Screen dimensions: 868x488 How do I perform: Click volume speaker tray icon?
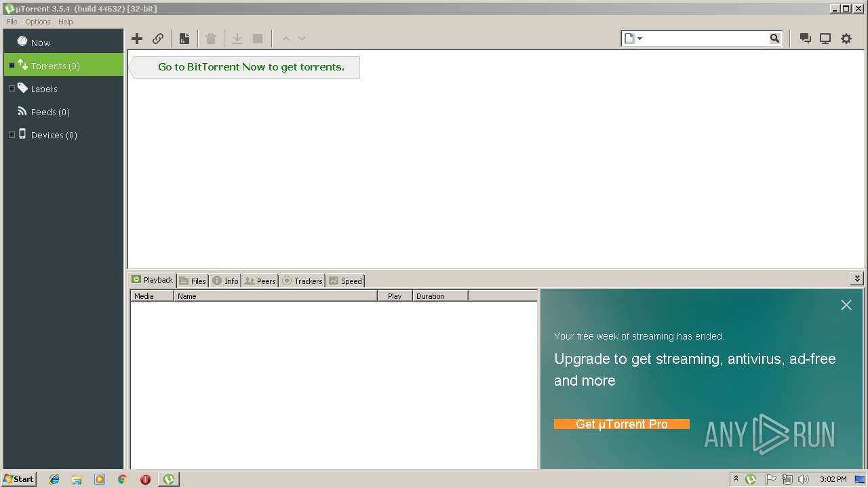[804, 479]
